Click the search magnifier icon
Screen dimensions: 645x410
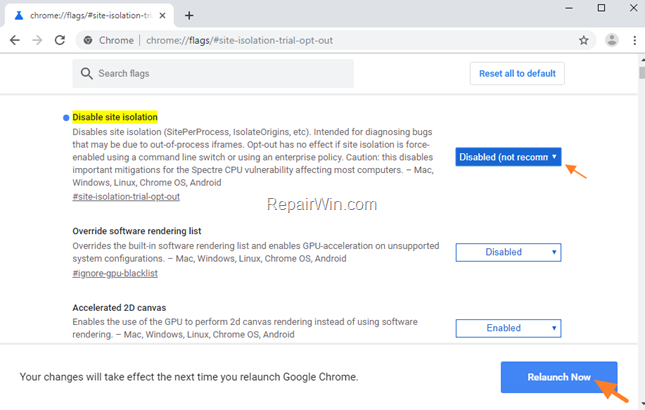coord(86,74)
